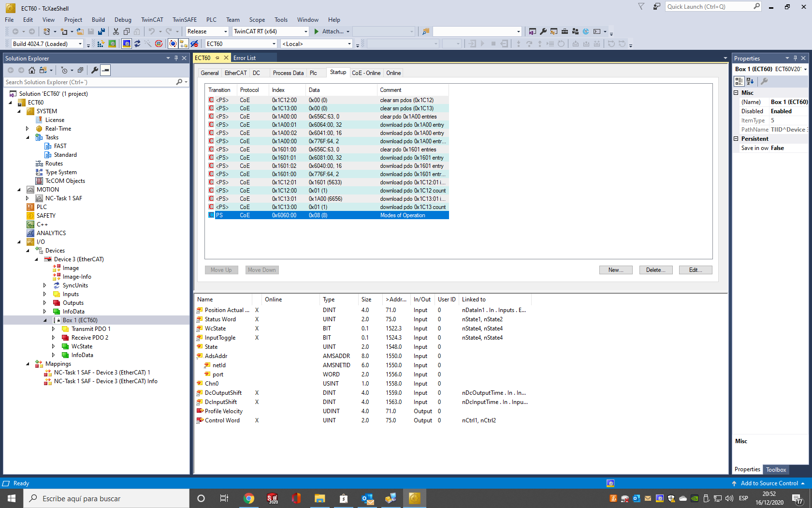The width and height of the screenshot is (812, 508).
Task: Open Properties wrench in Solution Explorer toolbar
Action: (95, 70)
